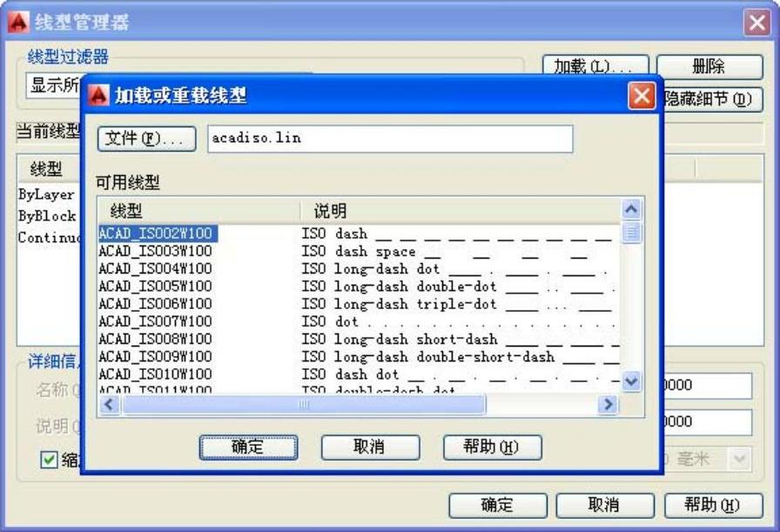The width and height of the screenshot is (780, 532).
Task: Toggle the checked 缩 checkbox in 线型管理器
Action: 49,460
